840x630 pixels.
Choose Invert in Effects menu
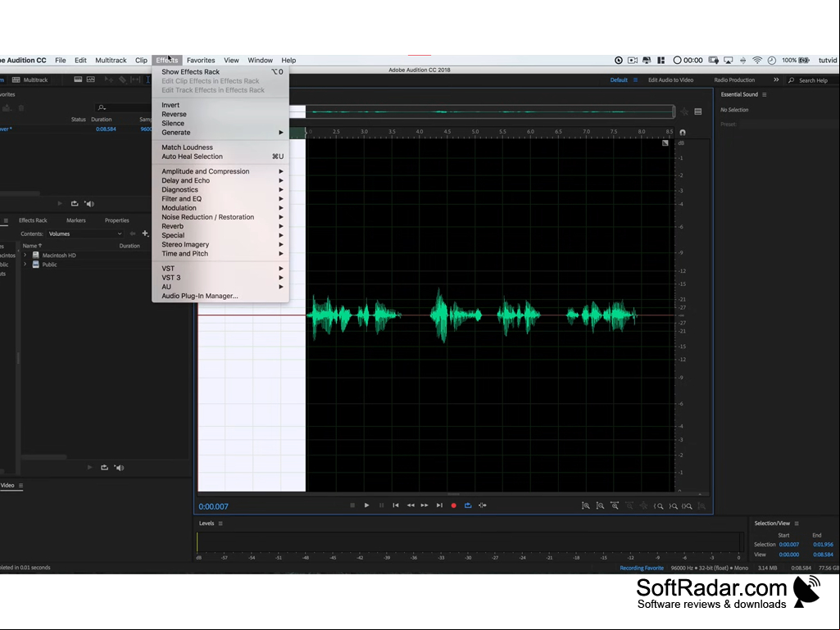coord(220,105)
